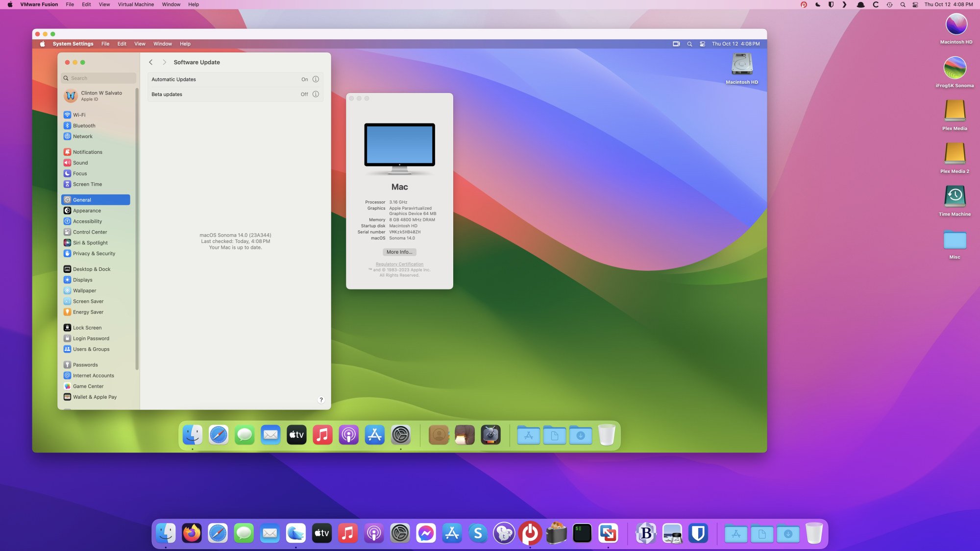Select General in the sidebar
The image size is (980, 551).
click(x=96, y=200)
